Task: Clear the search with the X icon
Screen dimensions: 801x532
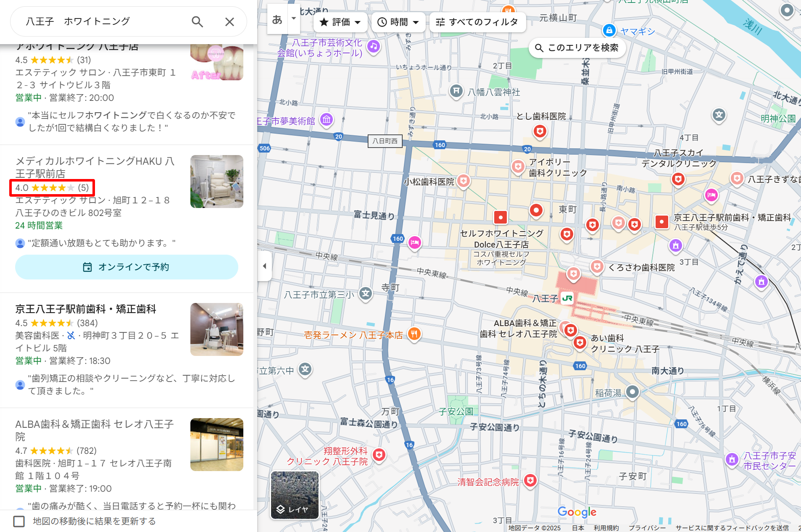Action: tap(229, 21)
